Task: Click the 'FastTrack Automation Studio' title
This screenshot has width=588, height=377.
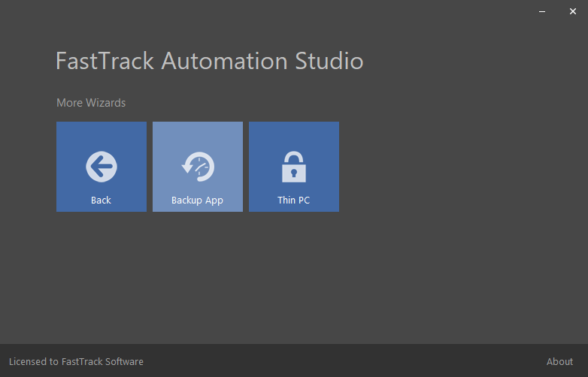Action: (210, 61)
